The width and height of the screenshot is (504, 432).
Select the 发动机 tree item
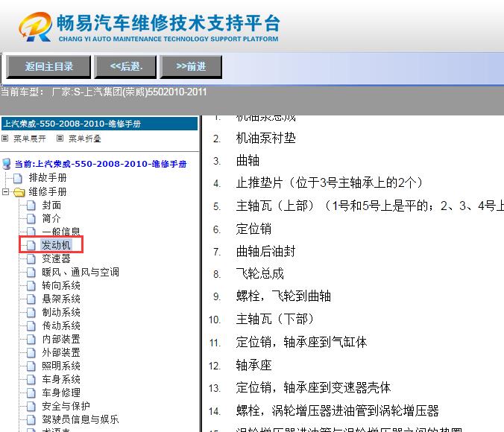point(56,245)
